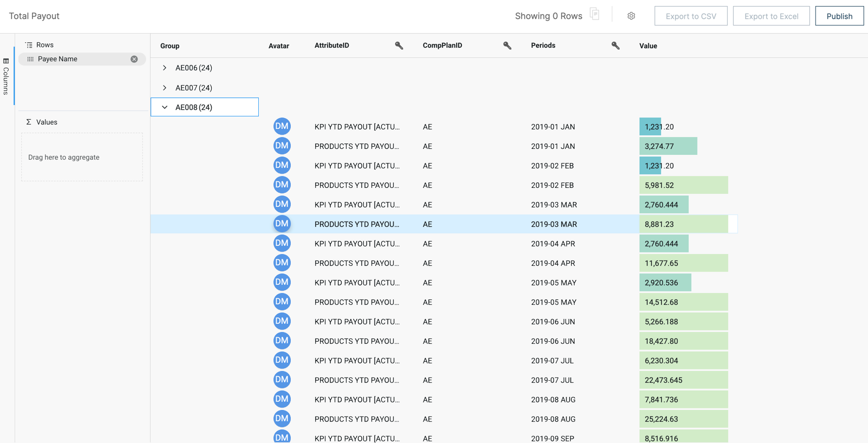Viewport: 868px width, 443px height.
Task: Click the Publish button
Action: (839, 16)
